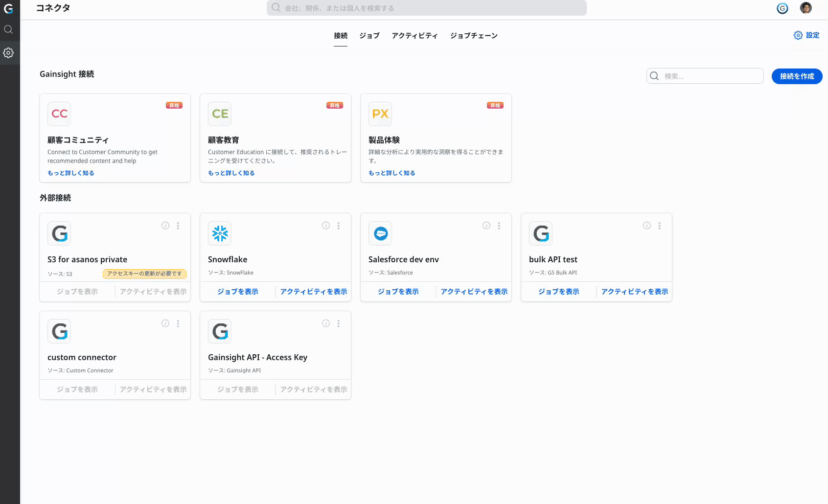The height and width of the screenshot is (504, 828).
Task: Click アクティビティを表示 for Snowflake
Action: pos(314,292)
